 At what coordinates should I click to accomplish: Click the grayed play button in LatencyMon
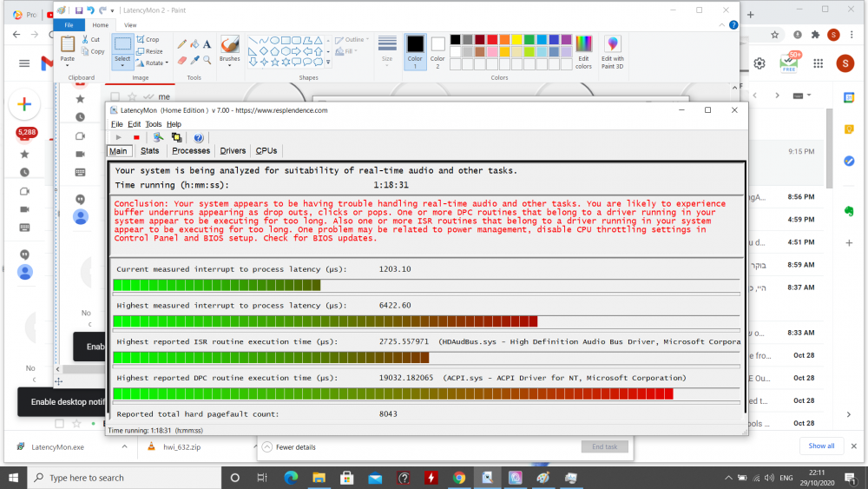point(118,137)
